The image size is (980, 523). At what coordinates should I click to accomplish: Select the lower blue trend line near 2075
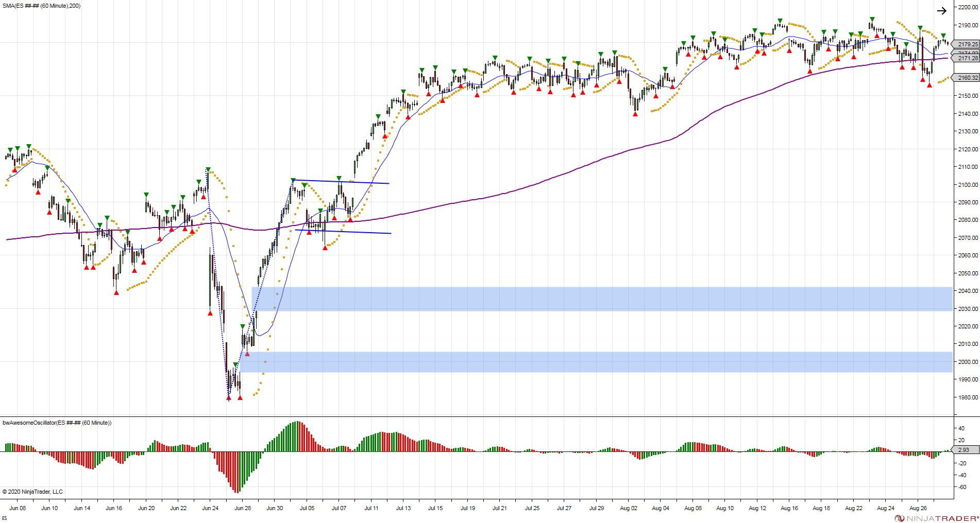point(344,232)
